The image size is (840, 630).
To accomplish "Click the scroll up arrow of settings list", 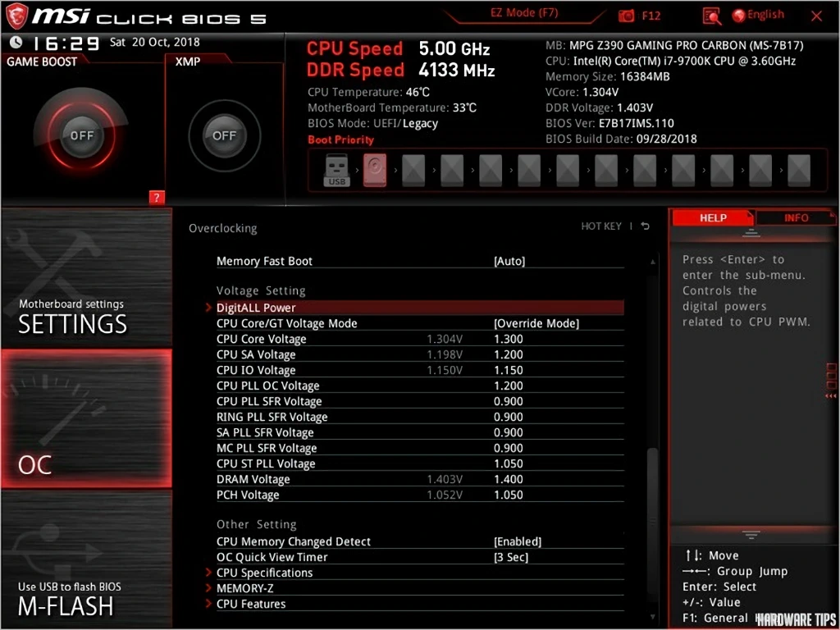I will (652, 262).
